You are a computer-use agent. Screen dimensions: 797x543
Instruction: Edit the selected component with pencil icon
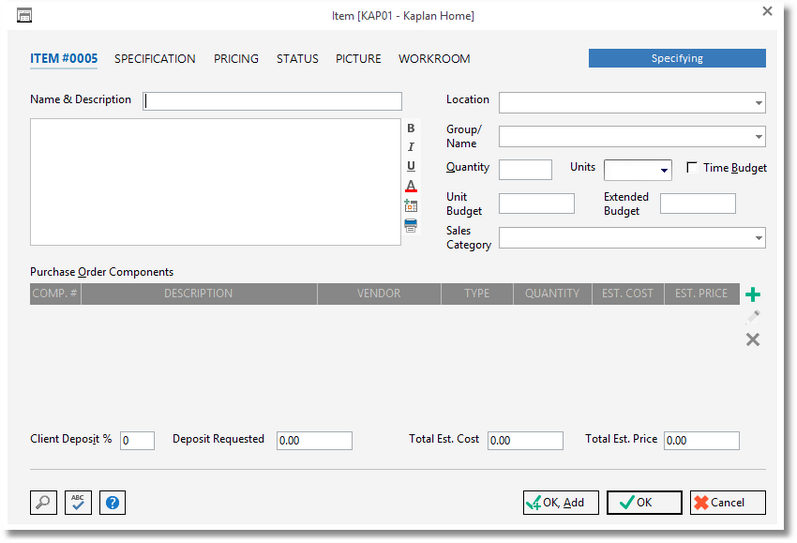(x=752, y=317)
